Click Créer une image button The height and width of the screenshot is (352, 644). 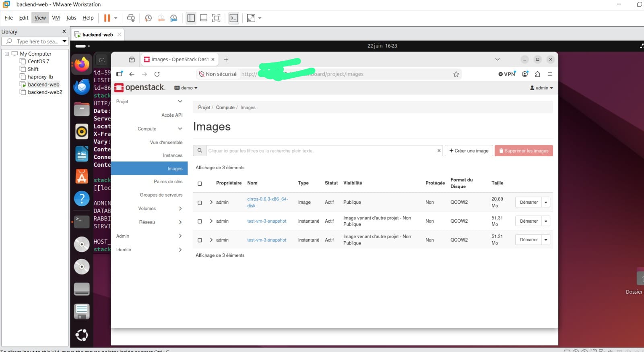coord(469,151)
